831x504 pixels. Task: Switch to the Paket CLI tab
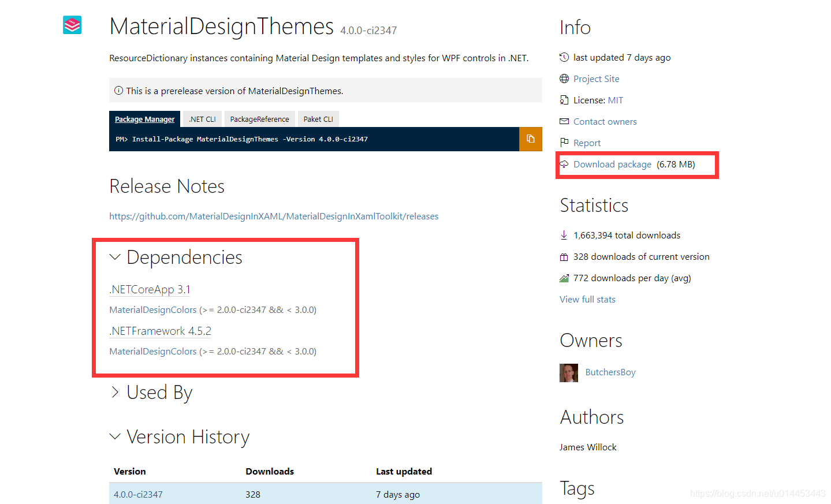point(318,119)
